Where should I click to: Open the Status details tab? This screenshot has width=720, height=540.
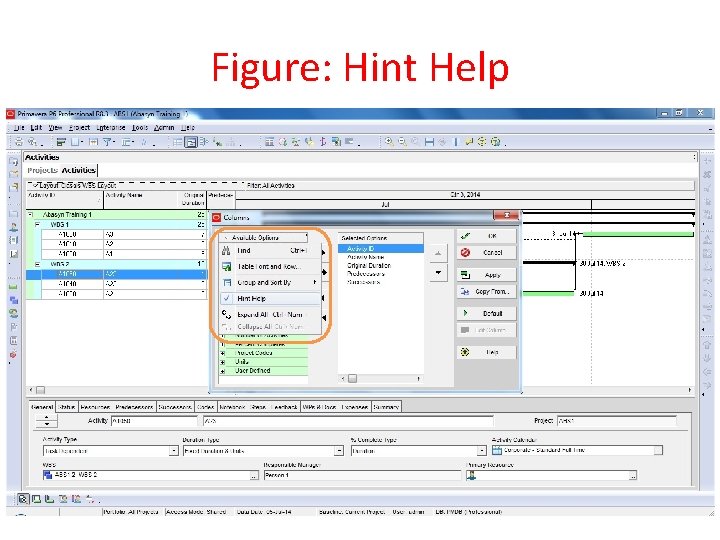click(x=67, y=407)
